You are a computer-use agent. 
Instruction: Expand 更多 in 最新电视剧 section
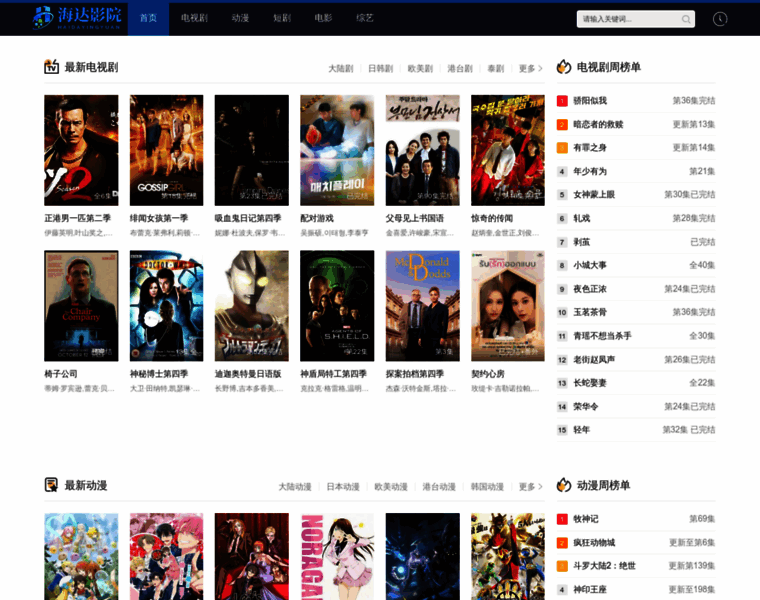[530, 69]
